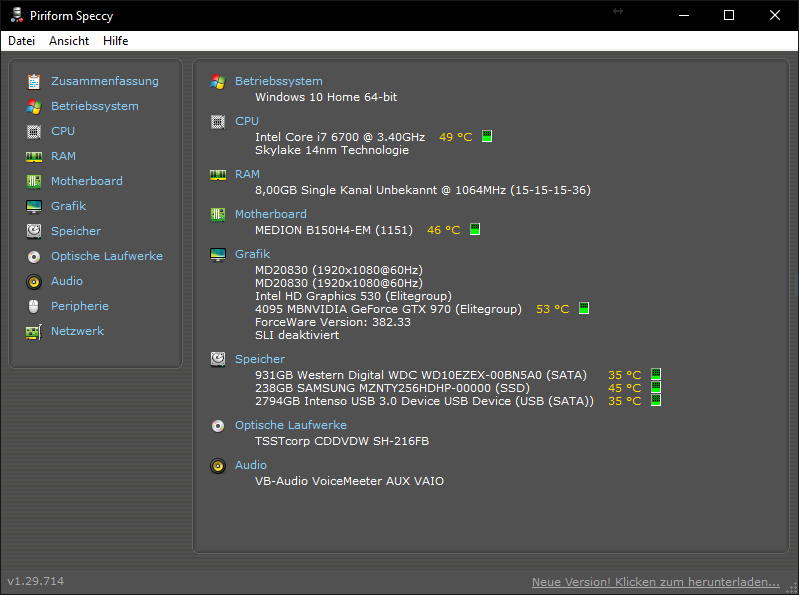View Optische Laufwerke in sidebar
The height and width of the screenshot is (595, 799).
click(x=106, y=256)
